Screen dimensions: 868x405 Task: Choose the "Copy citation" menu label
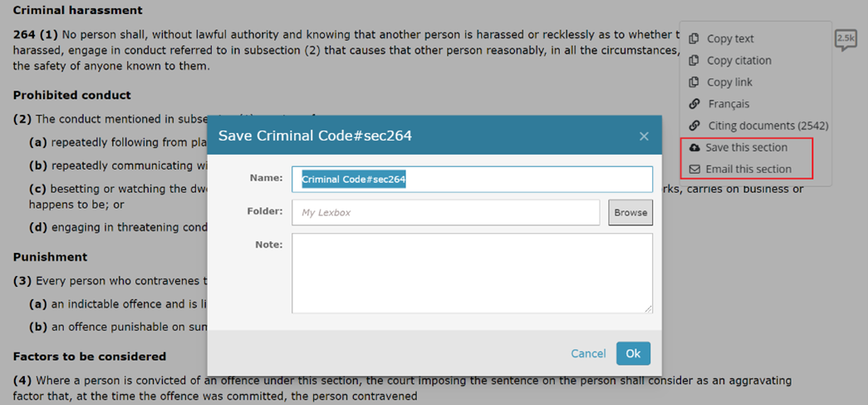coord(739,60)
